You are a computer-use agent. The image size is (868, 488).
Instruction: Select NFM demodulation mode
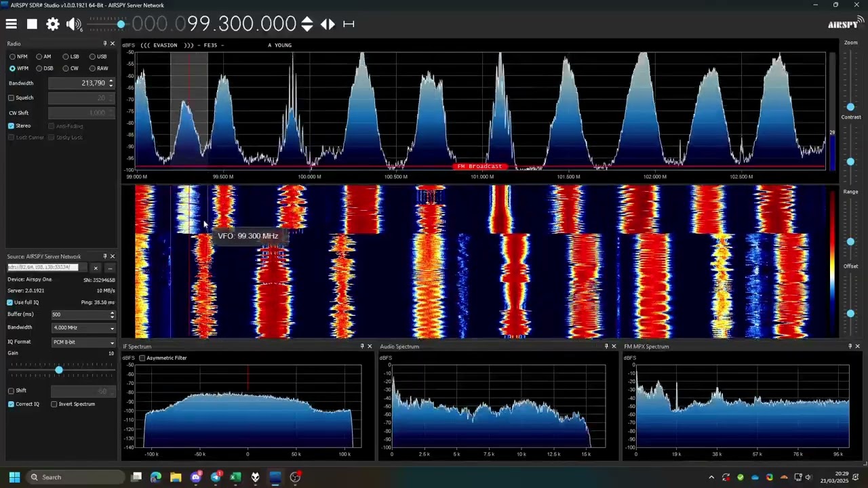18,57
